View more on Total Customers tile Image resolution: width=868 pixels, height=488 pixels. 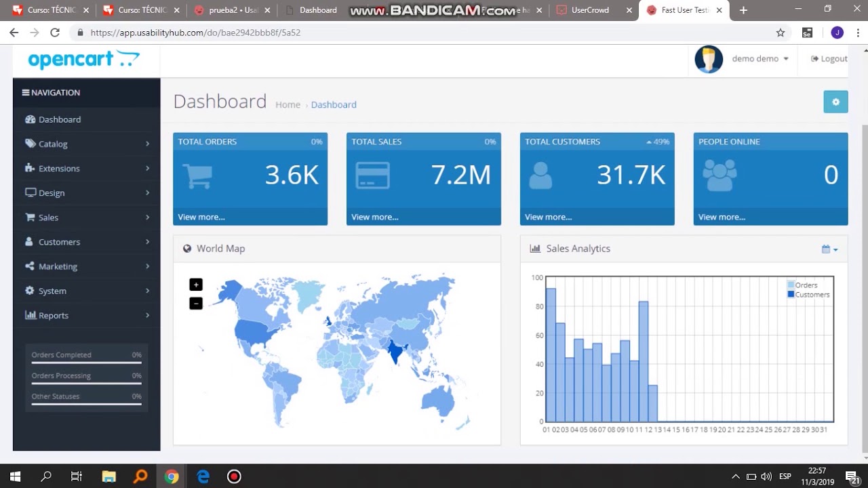548,217
